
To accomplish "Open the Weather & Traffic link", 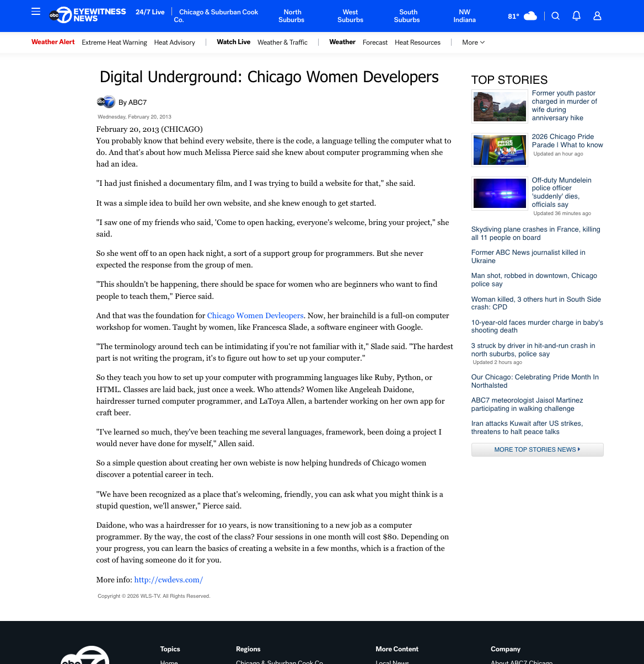I will 282,42.
